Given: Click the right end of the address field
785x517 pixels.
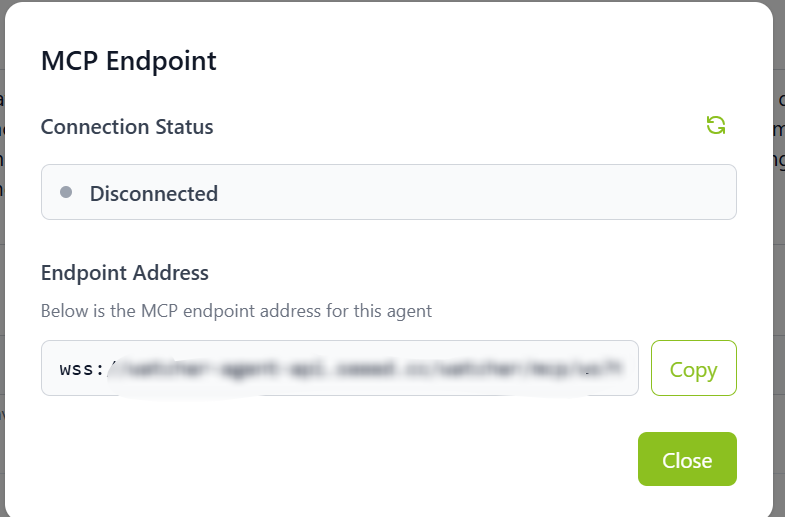Looking at the screenshot, I should click(x=625, y=369).
